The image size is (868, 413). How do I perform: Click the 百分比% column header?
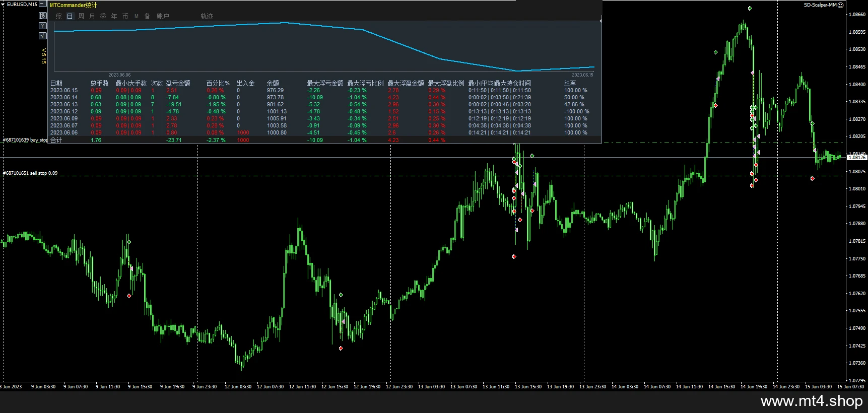pos(218,83)
